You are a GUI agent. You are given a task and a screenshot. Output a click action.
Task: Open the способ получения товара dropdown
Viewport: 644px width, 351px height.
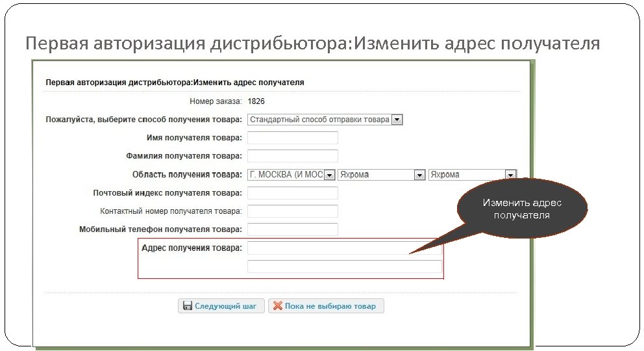pos(325,120)
